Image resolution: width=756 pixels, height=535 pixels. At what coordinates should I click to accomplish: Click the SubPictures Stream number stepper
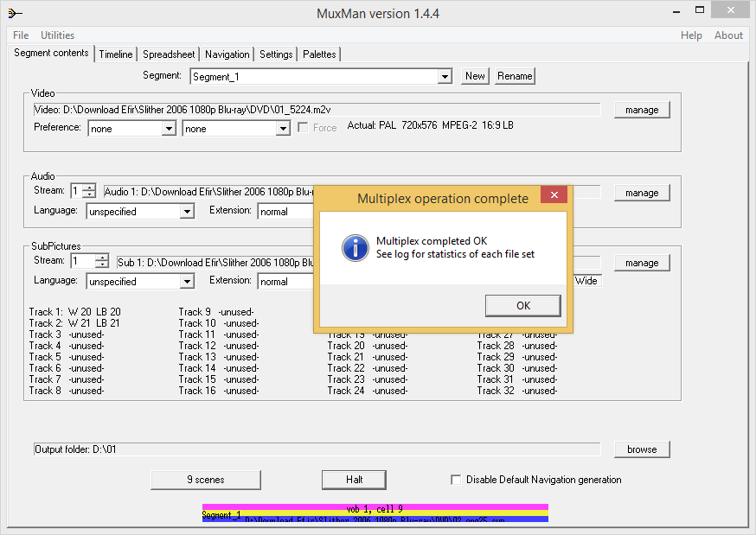tap(102, 261)
